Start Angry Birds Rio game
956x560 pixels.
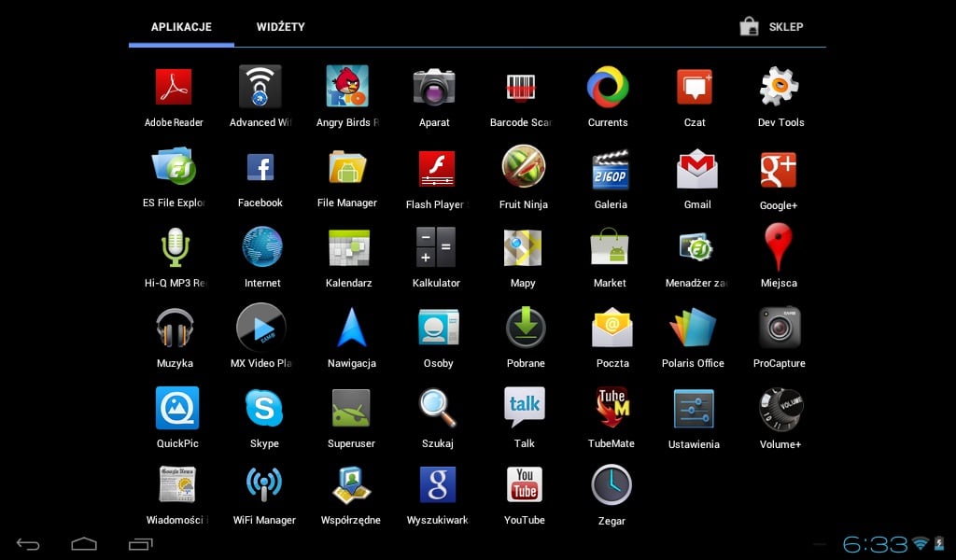[x=347, y=87]
